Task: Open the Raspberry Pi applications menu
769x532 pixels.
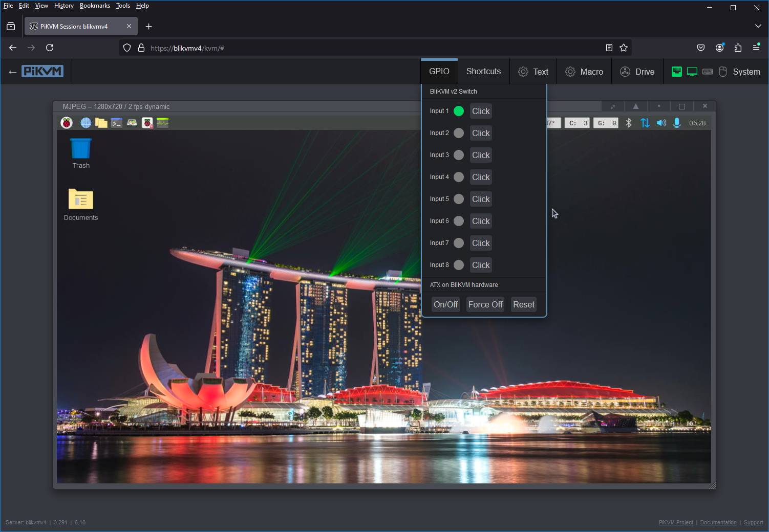Action: click(x=67, y=123)
